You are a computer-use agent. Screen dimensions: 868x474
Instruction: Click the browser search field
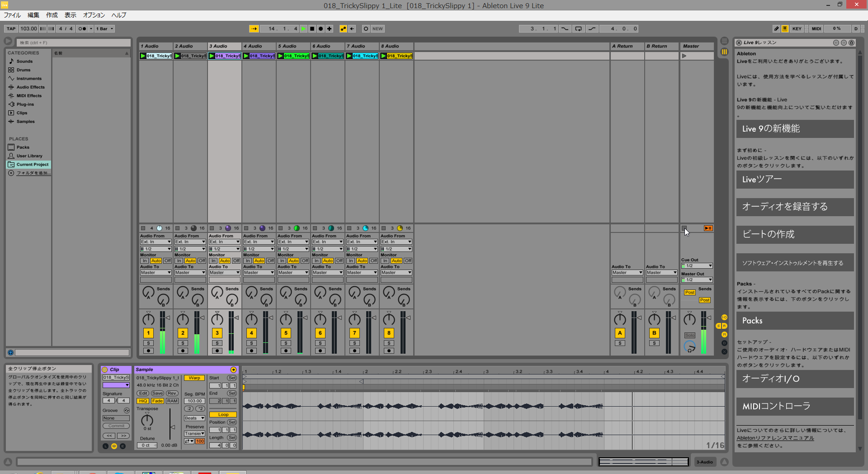click(73, 43)
